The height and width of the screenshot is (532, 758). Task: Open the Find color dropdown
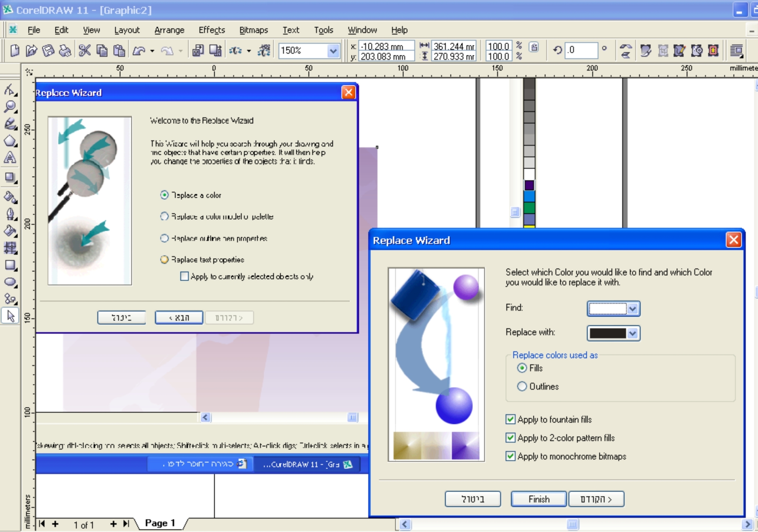632,309
